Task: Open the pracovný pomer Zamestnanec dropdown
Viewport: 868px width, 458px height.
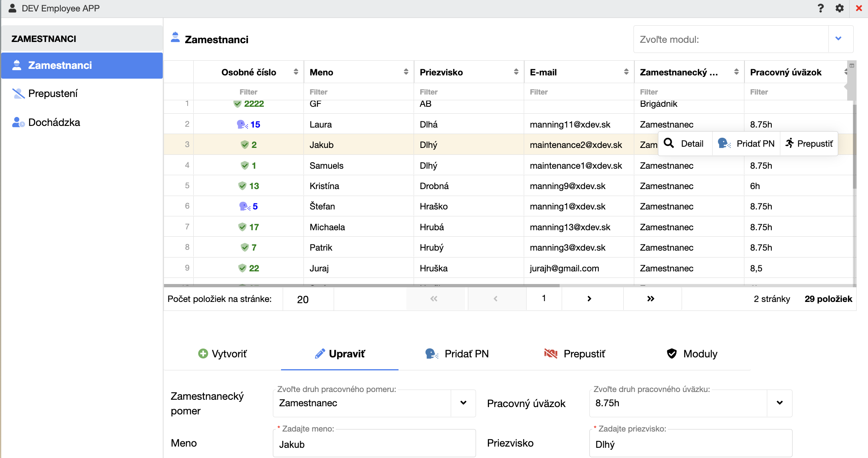Action: pos(463,403)
